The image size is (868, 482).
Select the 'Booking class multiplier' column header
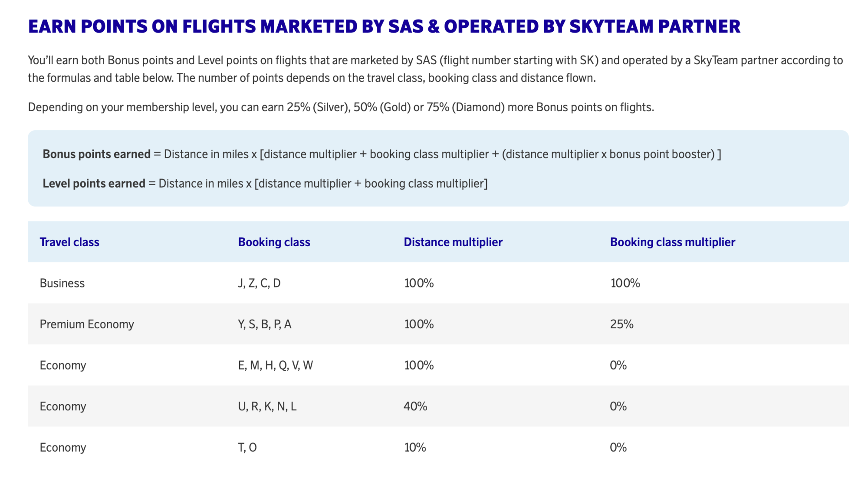click(x=672, y=242)
